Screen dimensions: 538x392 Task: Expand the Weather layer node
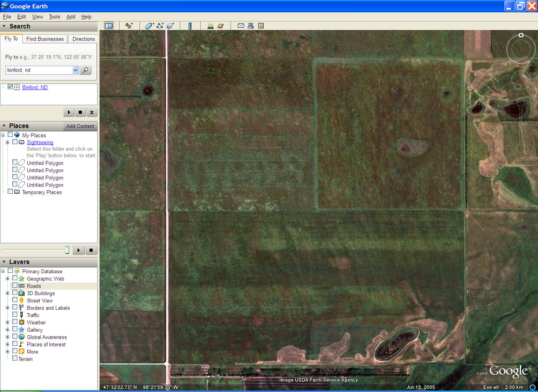click(x=7, y=322)
